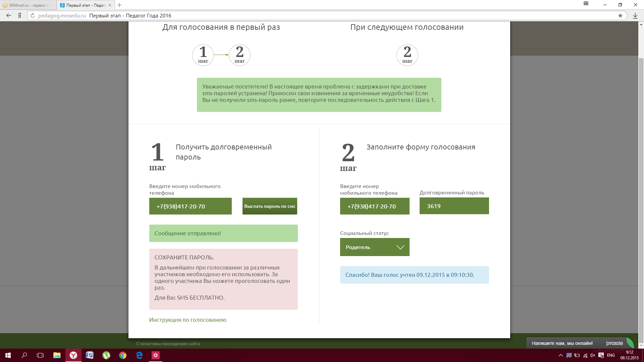Click the jivosite logo in chat bar
This screenshot has height=362, width=644.
pyautogui.click(x=614, y=343)
